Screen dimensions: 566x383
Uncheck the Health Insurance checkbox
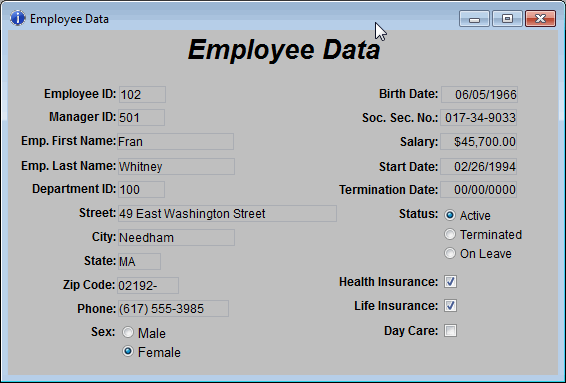click(x=450, y=282)
